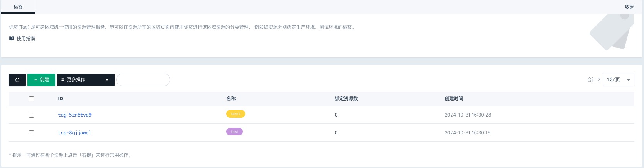The width and height of the screenshot is (644, 168).
Task: Click the 绑定资源数 column header
Action: tap(346, 99)
